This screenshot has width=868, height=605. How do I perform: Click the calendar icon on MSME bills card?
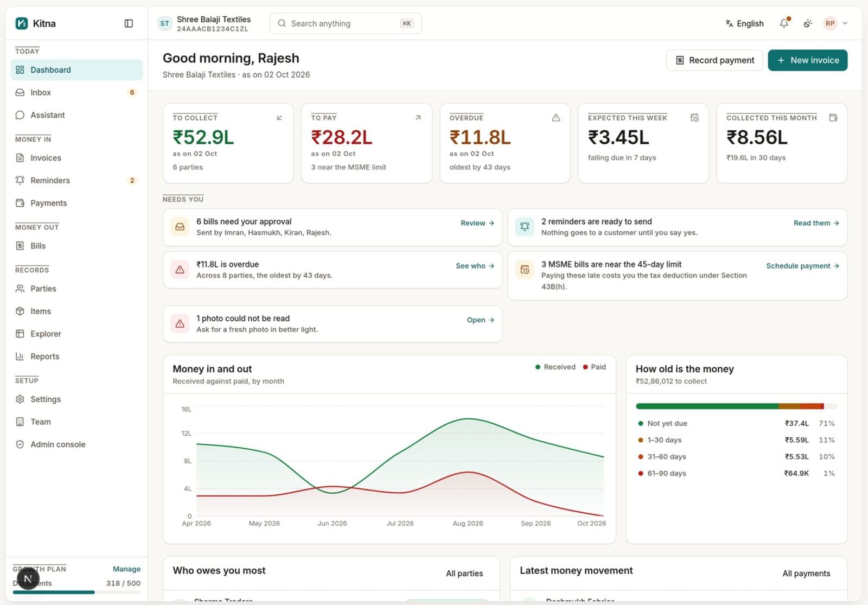coord(525,270)
